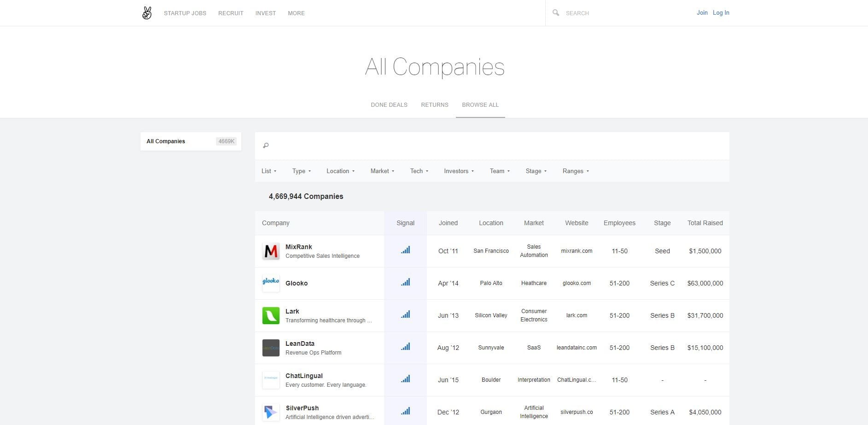Open the MixRank company name link
The width and height of the screenshot is (868, 425).
click(299, 247)
